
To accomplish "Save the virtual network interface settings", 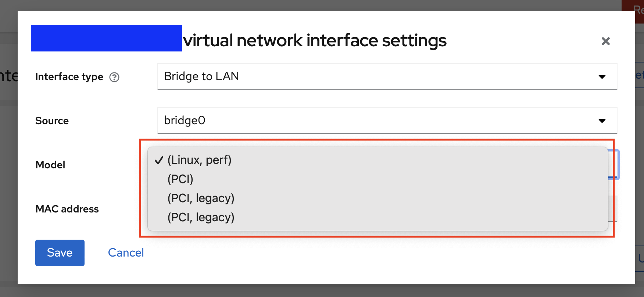I will [60, 253].
